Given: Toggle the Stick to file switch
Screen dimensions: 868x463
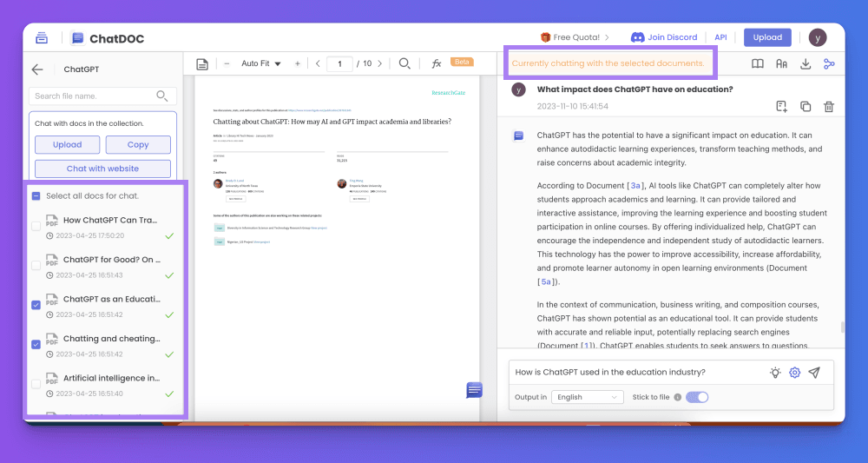Looking at the screenshot, I should [x=697, y=397].
